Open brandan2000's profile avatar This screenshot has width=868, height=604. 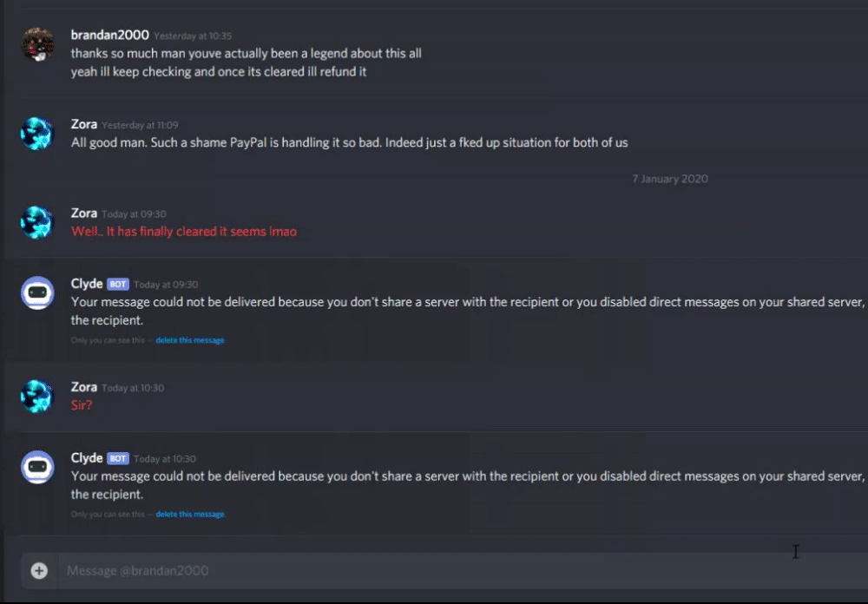coord(37,44)
